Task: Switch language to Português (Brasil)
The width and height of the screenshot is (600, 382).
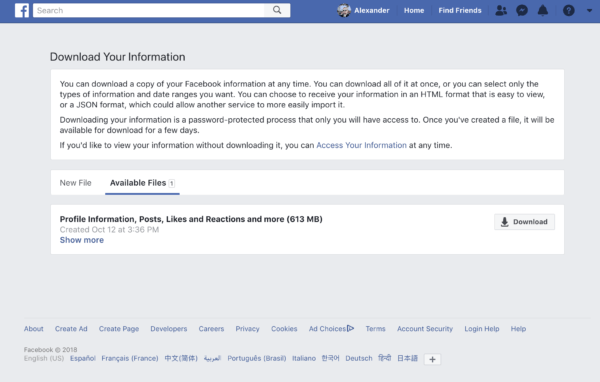Action: (257, 359)
